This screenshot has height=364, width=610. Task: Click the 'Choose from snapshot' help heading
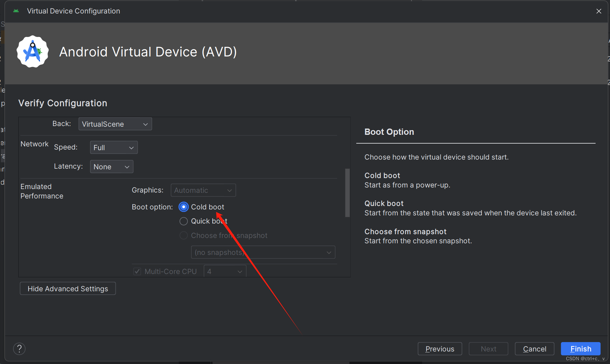pos(405,232)
